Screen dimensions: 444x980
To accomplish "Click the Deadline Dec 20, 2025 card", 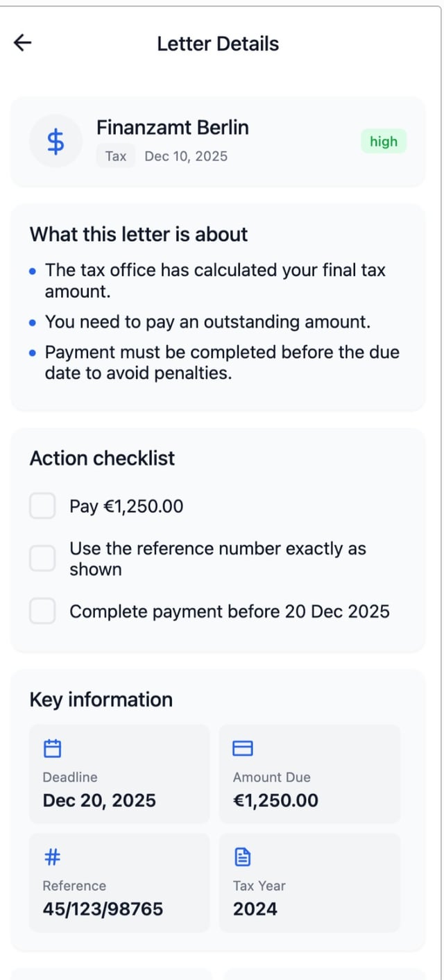I will coord(119,774).
